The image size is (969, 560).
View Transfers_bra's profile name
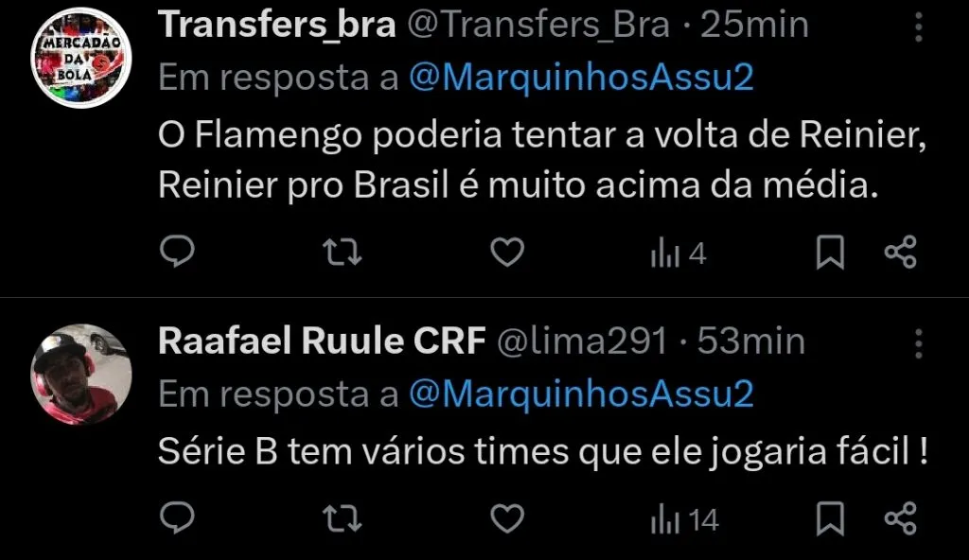point(277,24)
